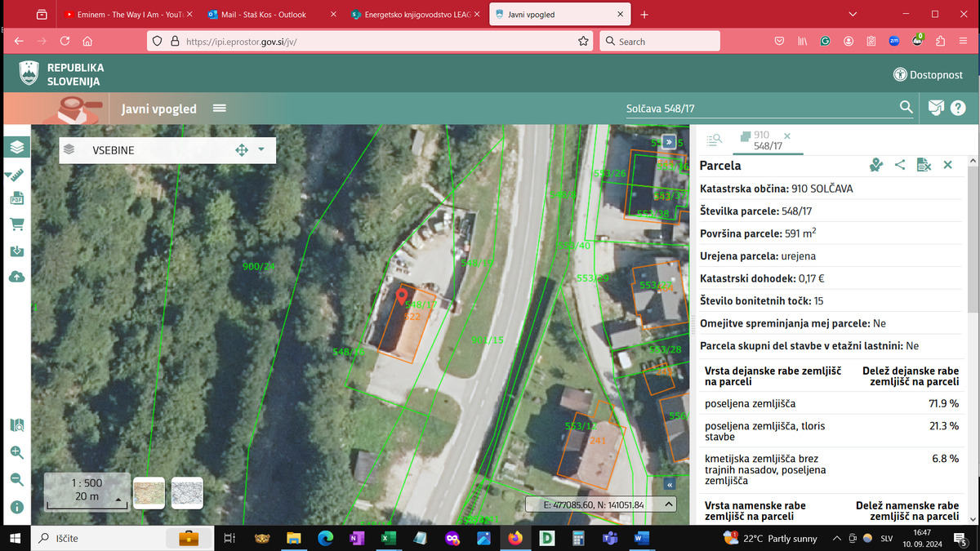Toggle the hamburger menu beside Javni vpogled

point(219,109)
